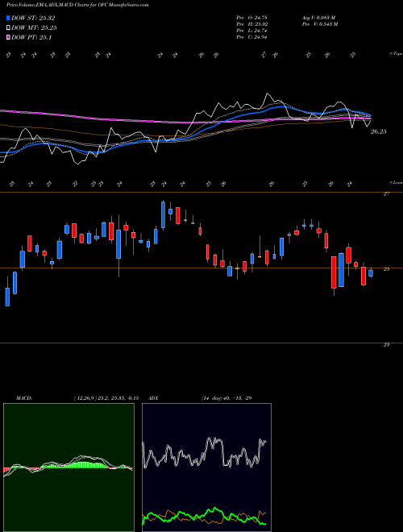This screenshot has width=403, height=532.
Task: Click the ADX (14 day) 40, +18, -29 values
Action: click(x=226, y=398)
